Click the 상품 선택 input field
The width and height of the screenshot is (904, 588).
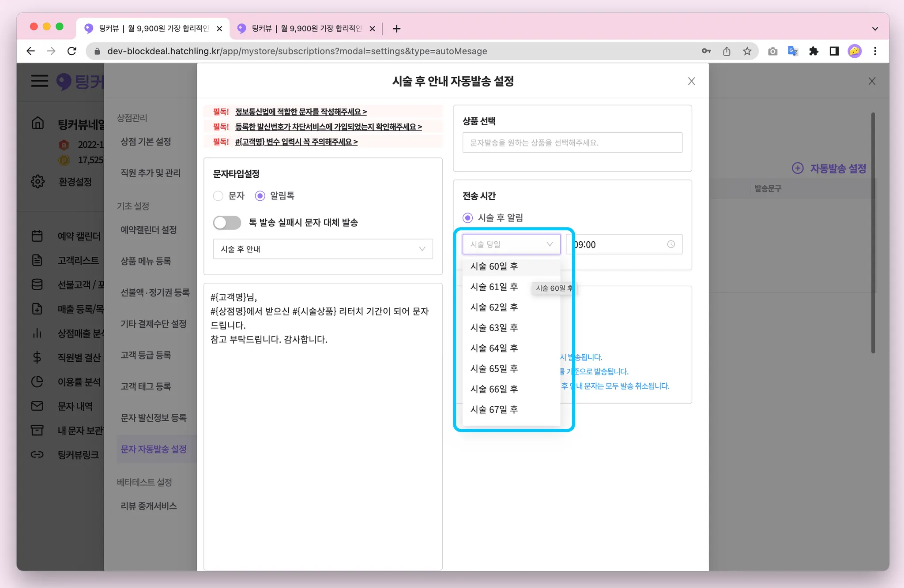tap(572, 142)
